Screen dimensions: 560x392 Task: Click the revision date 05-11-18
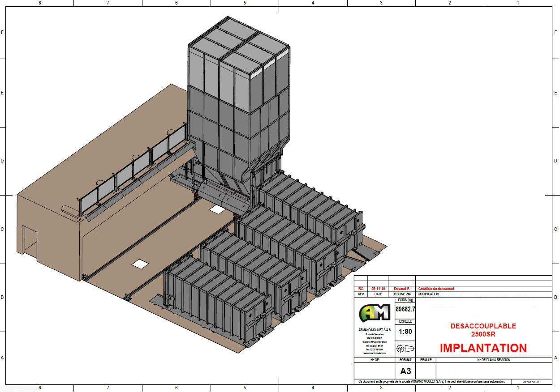coord(378,289)
